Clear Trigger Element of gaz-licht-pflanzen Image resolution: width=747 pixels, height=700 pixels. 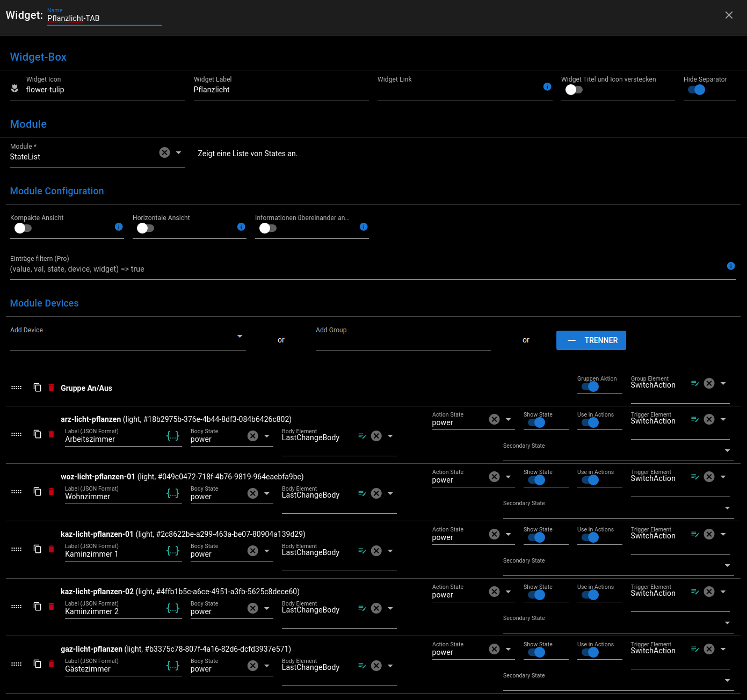coord(709,649)
